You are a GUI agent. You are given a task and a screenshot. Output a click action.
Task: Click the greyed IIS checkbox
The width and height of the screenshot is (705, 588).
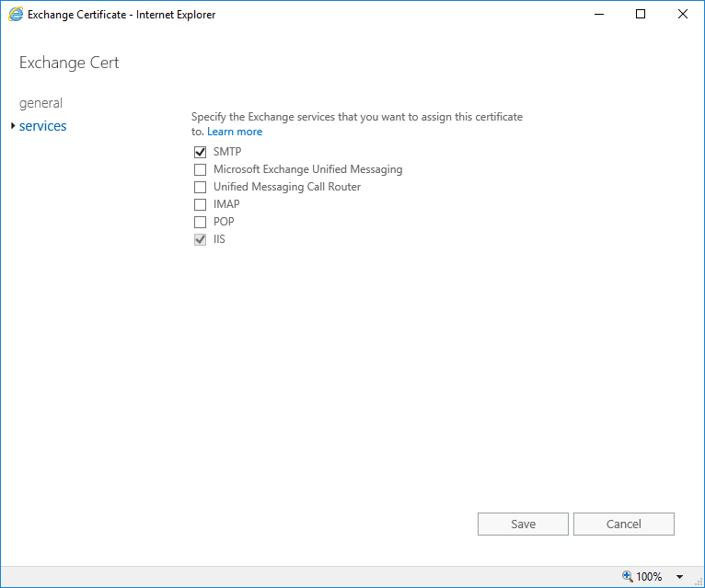[200, 239]
